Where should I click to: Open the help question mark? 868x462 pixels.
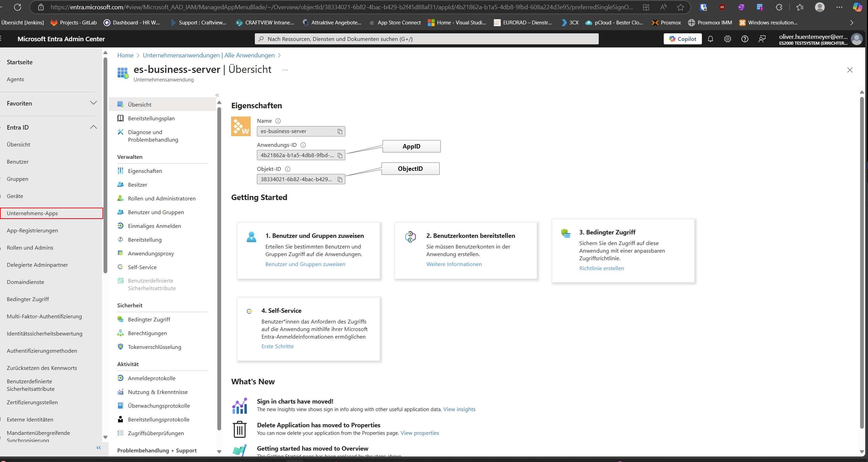tap(745, 39)
